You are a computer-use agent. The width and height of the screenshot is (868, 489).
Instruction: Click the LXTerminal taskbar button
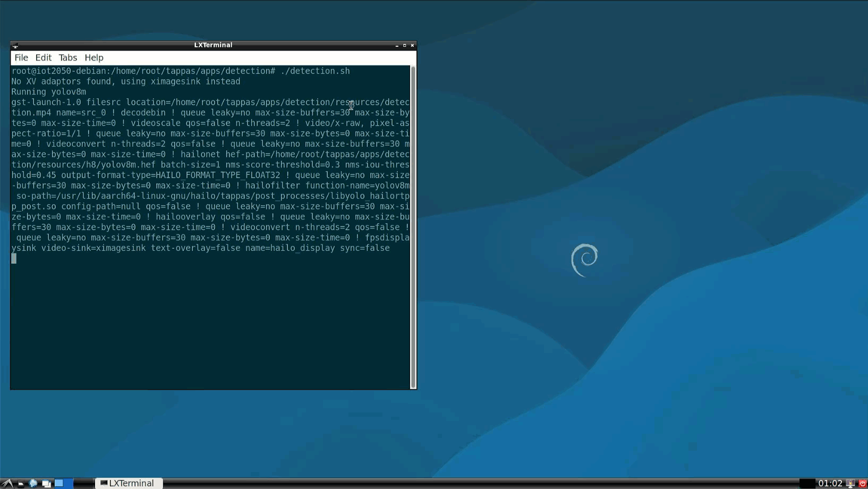128,483
